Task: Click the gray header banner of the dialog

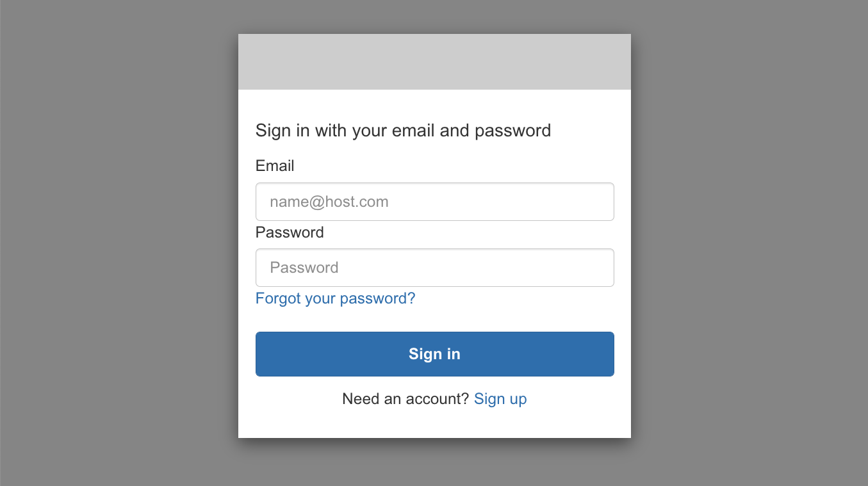Action: 434,61
